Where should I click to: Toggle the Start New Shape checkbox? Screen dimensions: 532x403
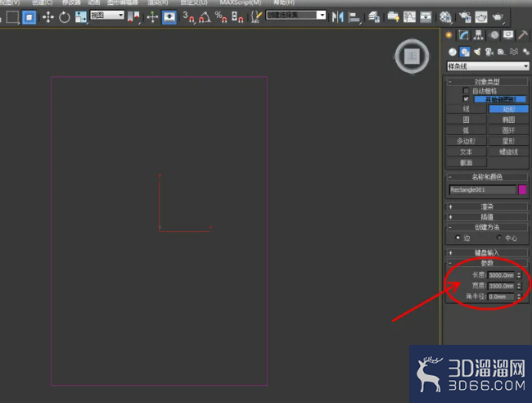pyautogui.click(x=466, y=99)
